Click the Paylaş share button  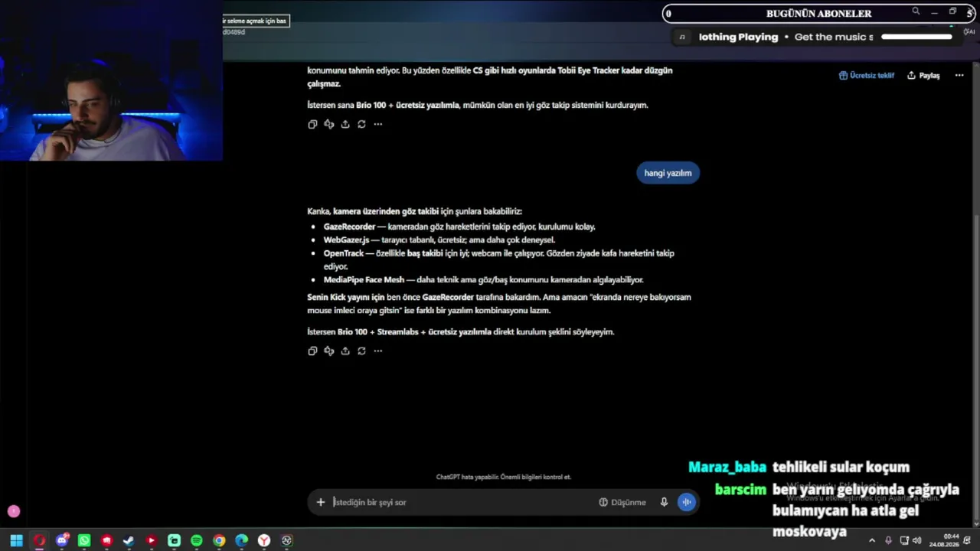[x=923, y=76]
